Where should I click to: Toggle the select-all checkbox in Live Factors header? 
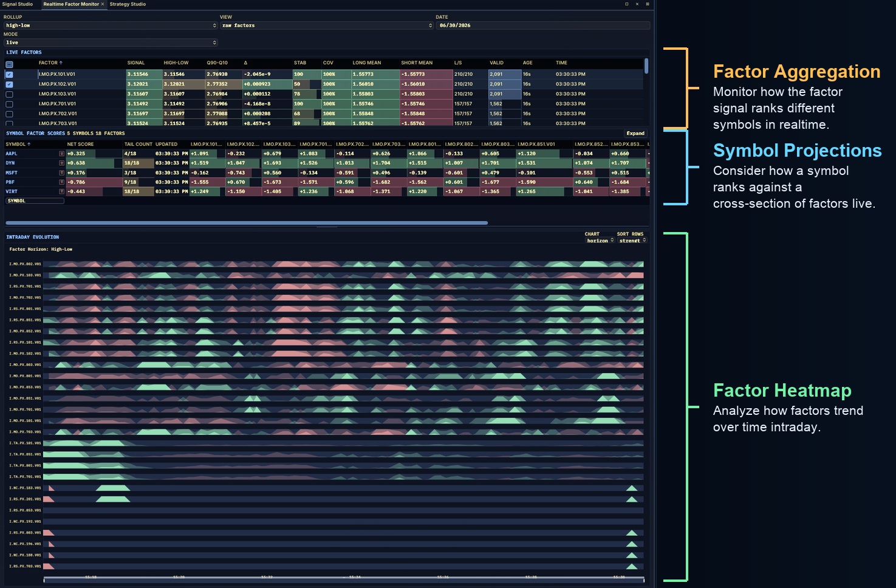pos(9,64)
